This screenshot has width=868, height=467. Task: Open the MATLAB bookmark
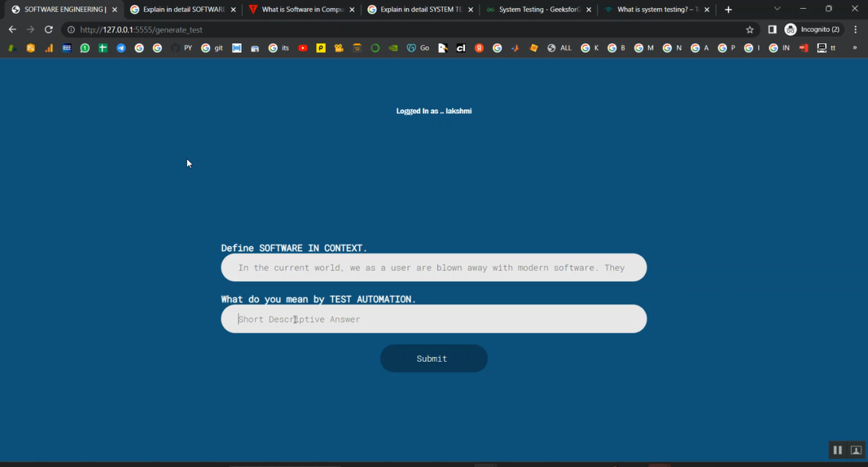[515, 48]
